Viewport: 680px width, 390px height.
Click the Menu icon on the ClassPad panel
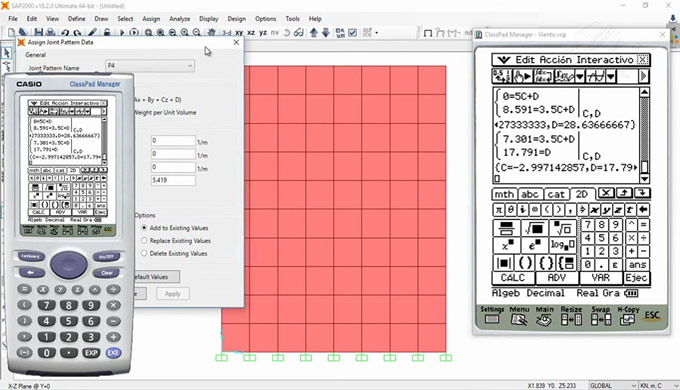coord(519,316)
